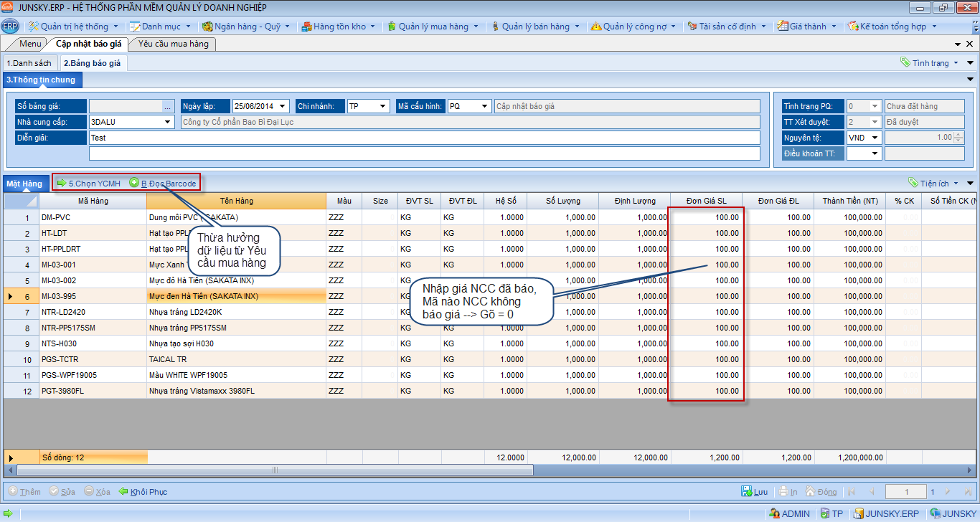This screenshot has height=522, width=980.
Task: Open the Tiện ích utilities menu
Action: point(934,184)
